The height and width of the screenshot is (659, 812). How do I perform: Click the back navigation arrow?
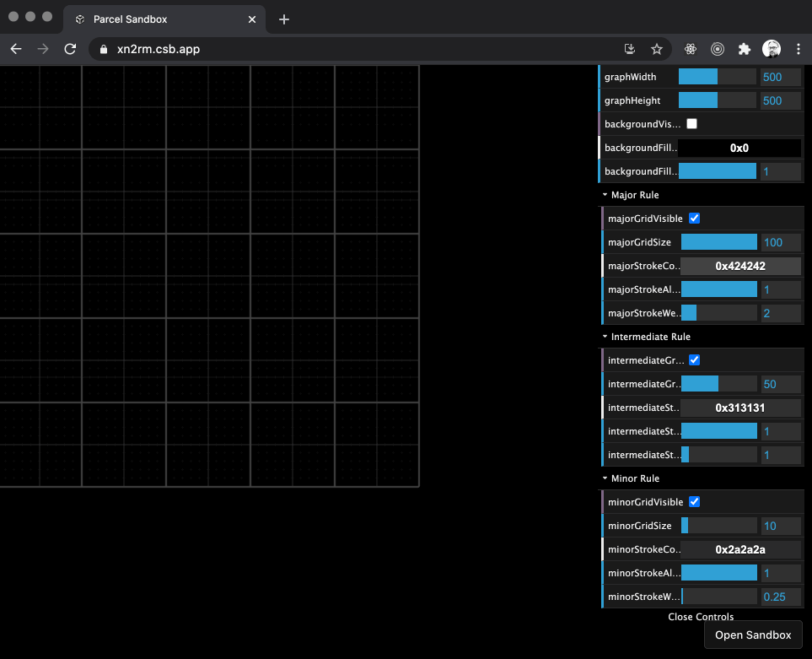pos(15,49)
